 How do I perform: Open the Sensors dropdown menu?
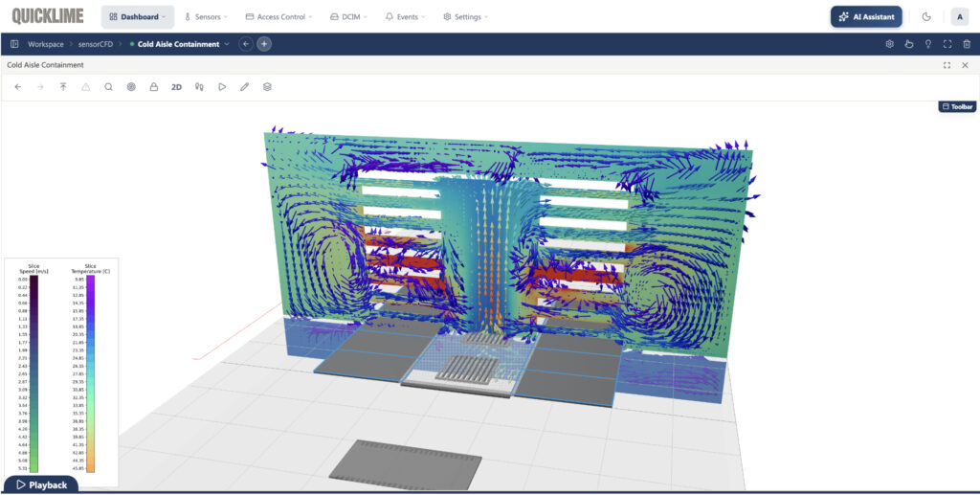[x=207, y=17]
